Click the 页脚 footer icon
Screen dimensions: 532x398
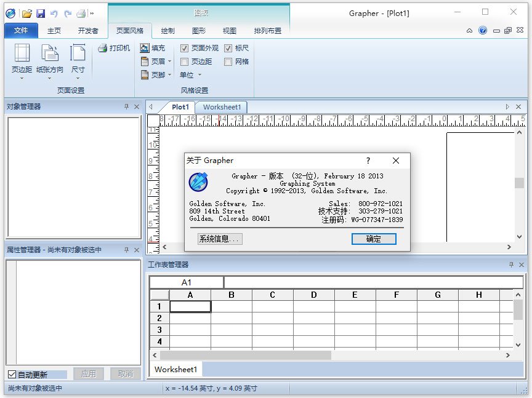pos(145,74)
